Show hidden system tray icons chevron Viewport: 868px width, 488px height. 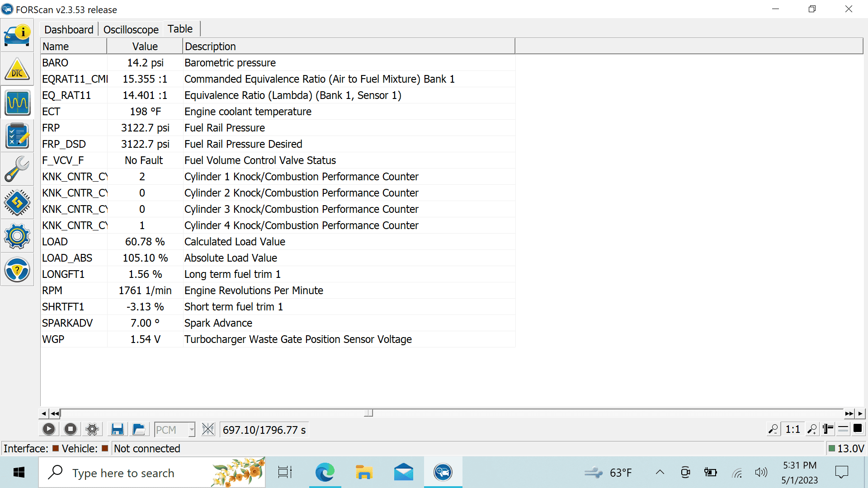coord(660,473)
